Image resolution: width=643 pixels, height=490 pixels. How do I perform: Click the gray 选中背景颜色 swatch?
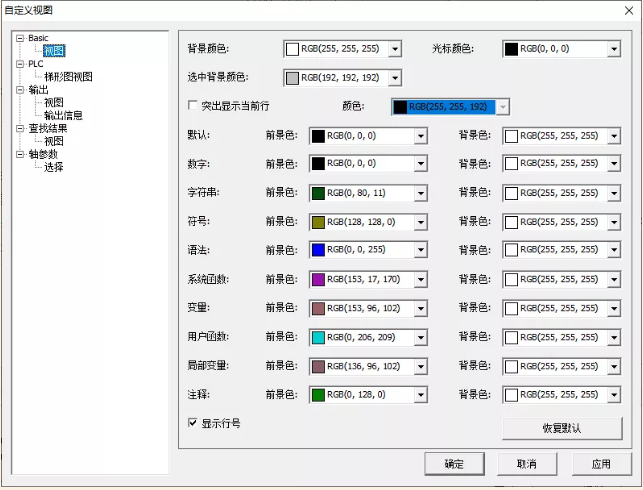click(x=292, y=78)
